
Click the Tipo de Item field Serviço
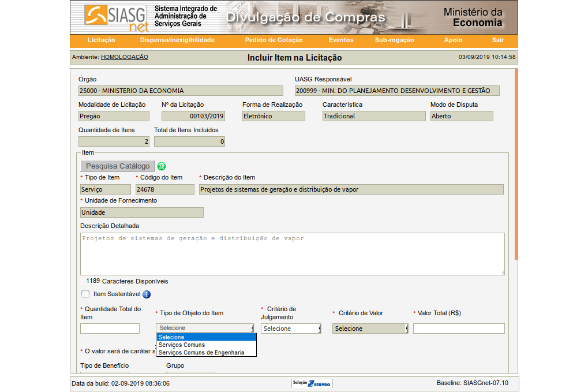pyautogui.click(x=106, y=189)
